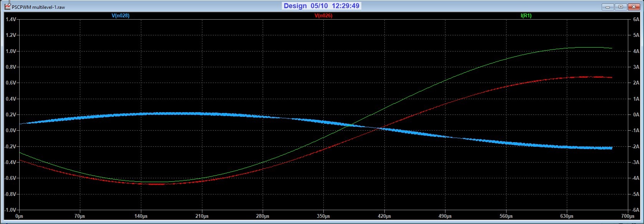Image resolution: width=644 pixels, height=224 pixels.
Task: Click the 1.4V left axis label
Action: [x=10, y=19]
